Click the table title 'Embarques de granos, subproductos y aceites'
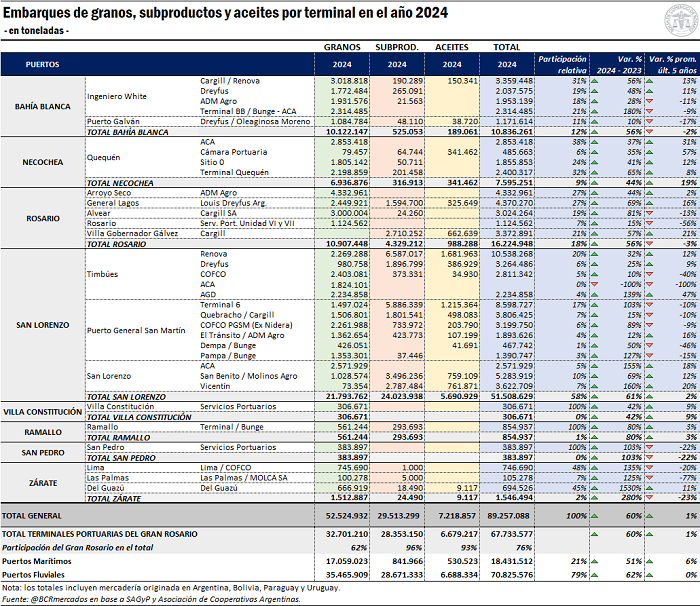This screenshot has width=700, height=606. (225, 13)
